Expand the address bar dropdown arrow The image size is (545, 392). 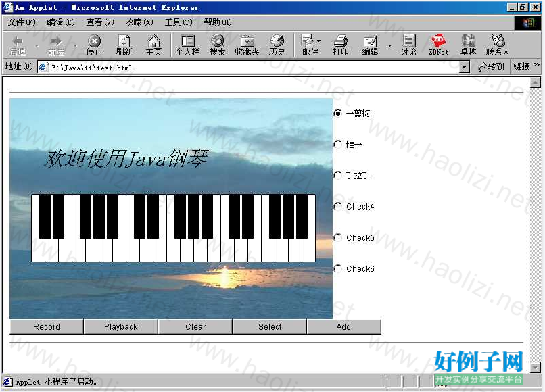point(464,67)
